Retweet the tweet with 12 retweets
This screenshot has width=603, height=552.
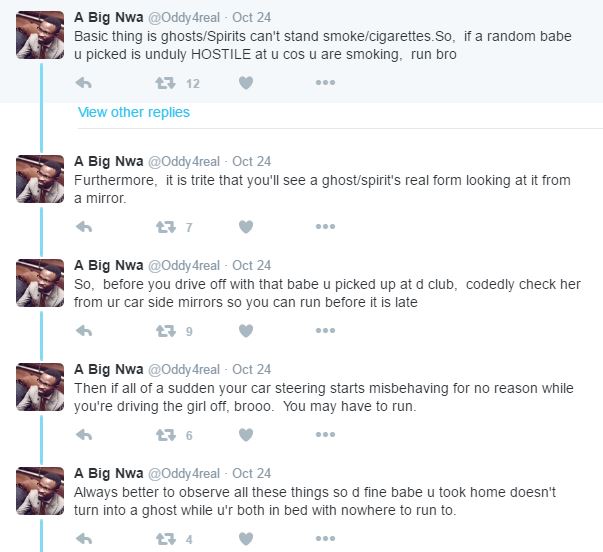pyautogui.click(x=166, y=83)
